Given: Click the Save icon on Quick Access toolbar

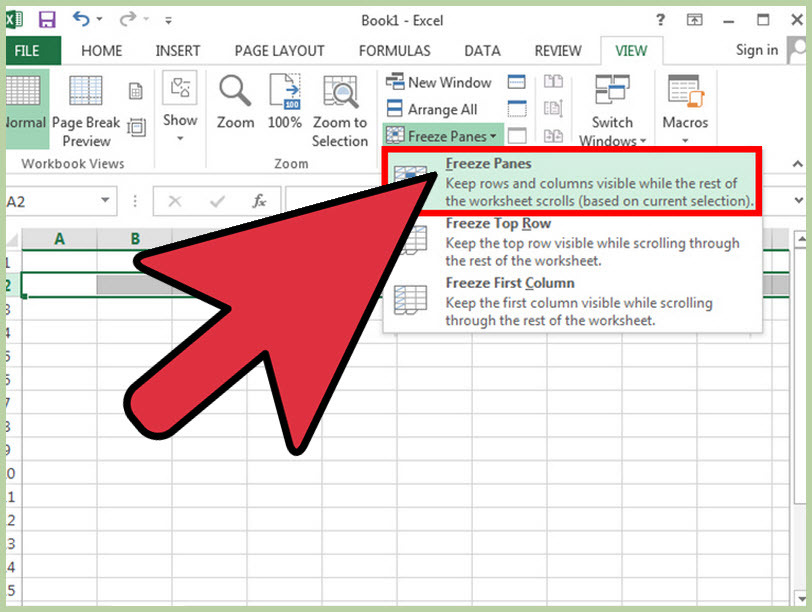Looking at the screenshot, I should 47,19.
